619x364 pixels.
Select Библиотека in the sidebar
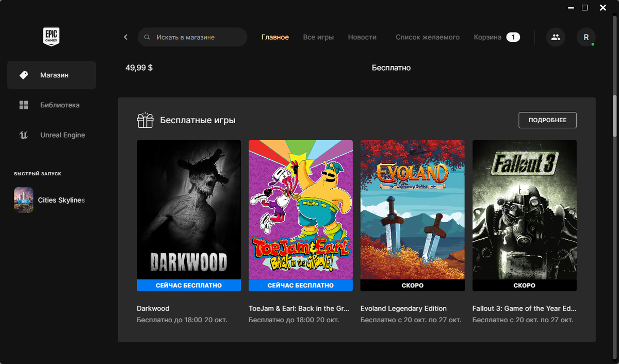coord(52,105)
